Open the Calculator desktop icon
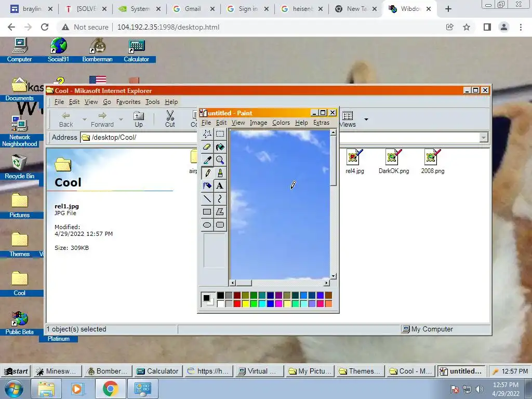532x399 pixels. (x=137, y=50)
